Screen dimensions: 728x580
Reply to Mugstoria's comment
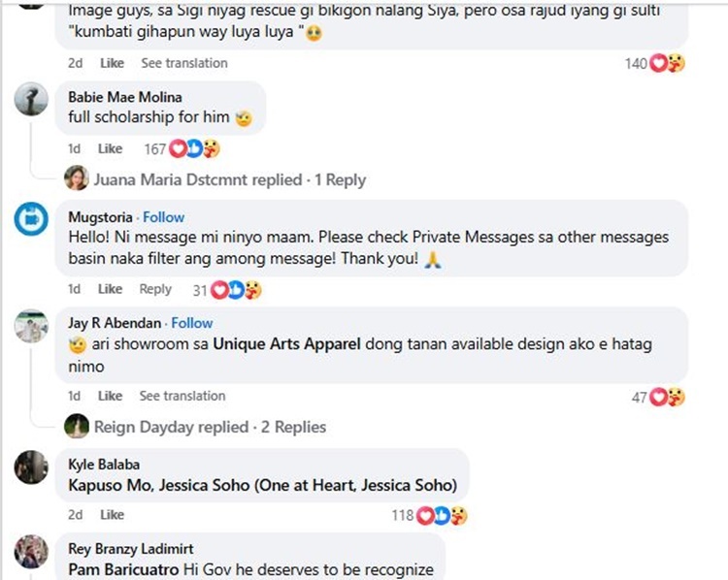tap(155, 289)
